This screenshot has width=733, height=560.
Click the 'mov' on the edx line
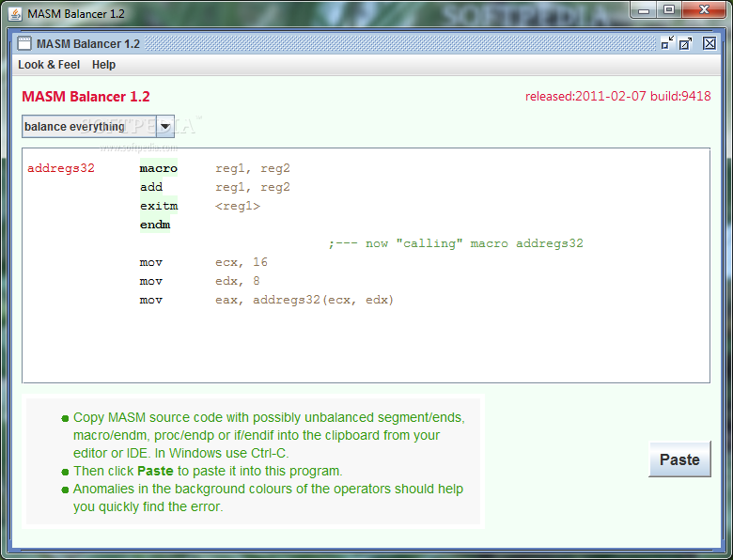pos(151,281)
